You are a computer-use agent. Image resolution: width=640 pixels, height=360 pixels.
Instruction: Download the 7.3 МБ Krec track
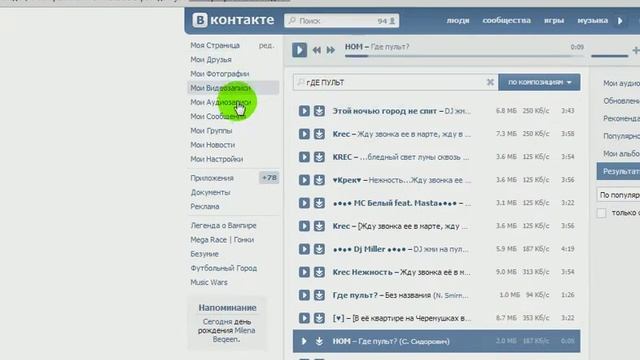click(x=319, y=134)
